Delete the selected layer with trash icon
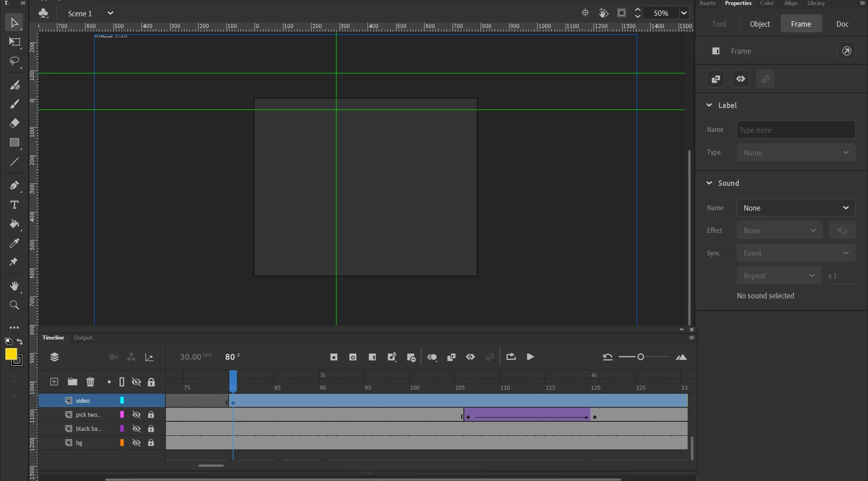The height and width of the screenshot is (481, 868). 90,382
